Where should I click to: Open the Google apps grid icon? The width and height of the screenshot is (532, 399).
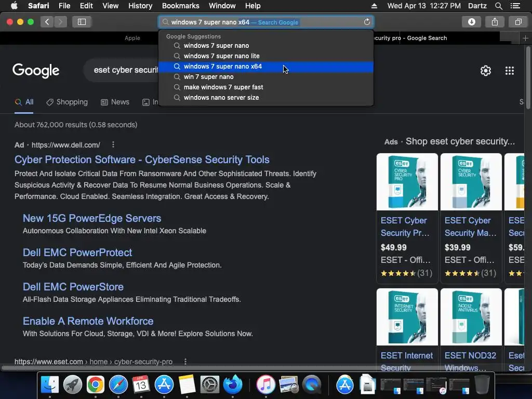[509, 71]
